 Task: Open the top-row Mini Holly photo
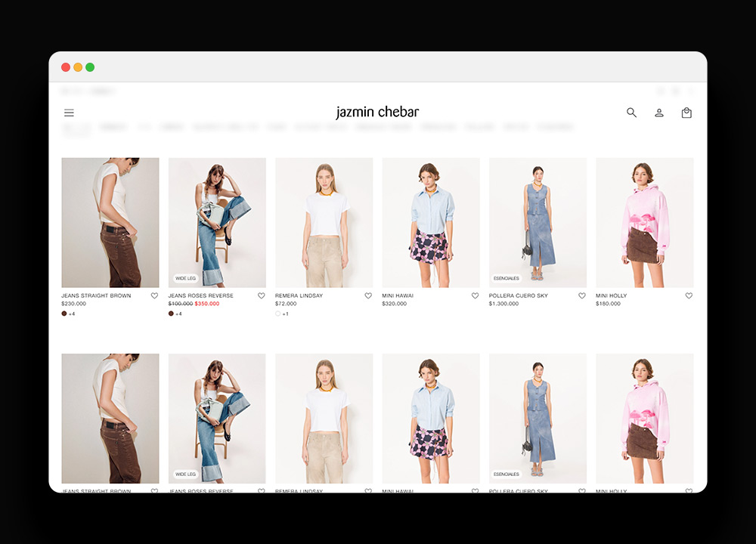coord(645,223)
